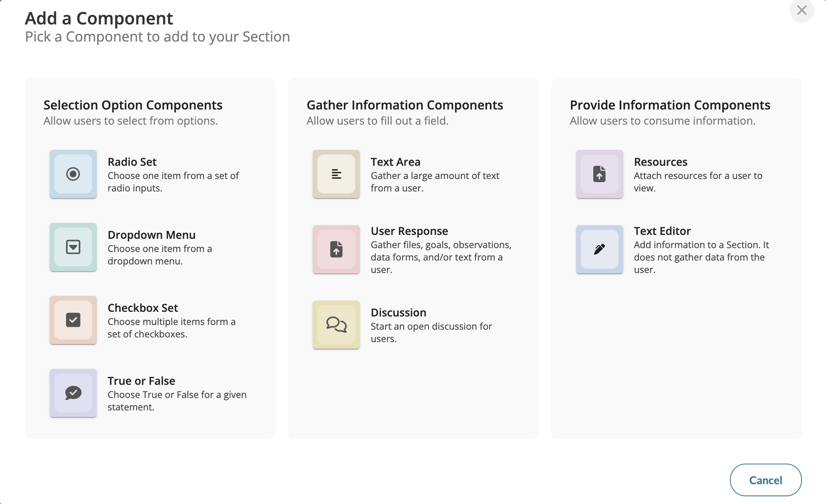Click the True or False title
The height and width of the screenshot is (504, 826).
[x=141, y=381]
